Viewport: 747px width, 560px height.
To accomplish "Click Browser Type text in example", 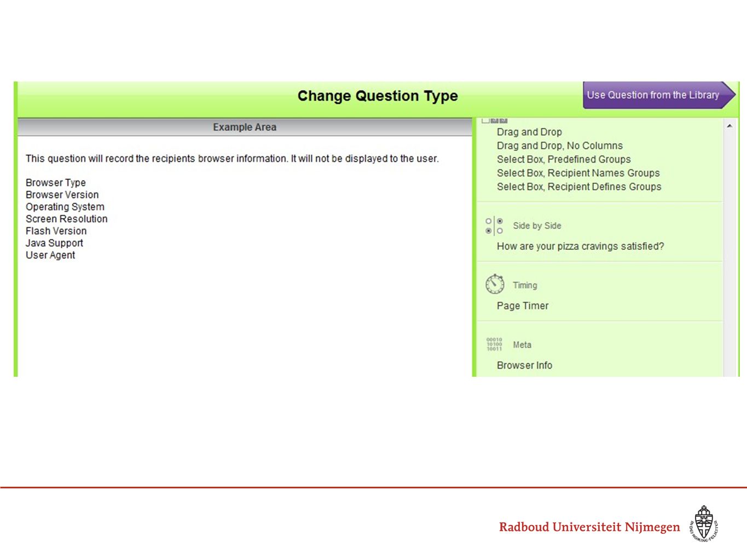I will 56,183.
